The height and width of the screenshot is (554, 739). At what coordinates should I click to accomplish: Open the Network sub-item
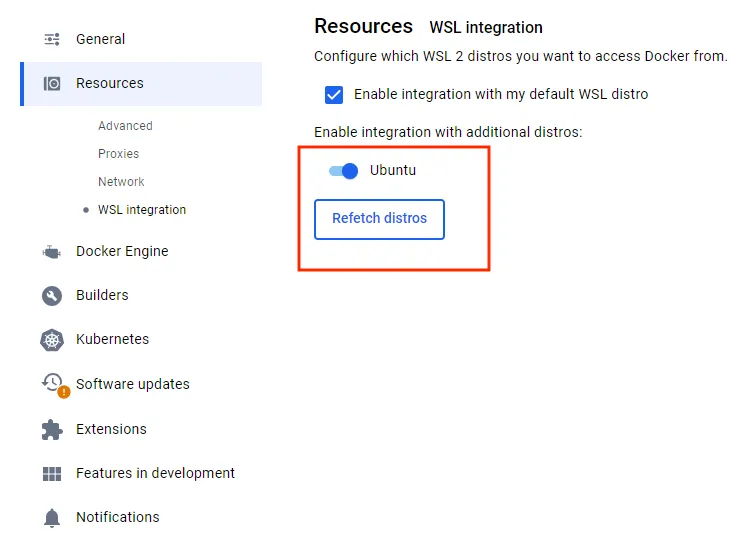tap(121, 182)
